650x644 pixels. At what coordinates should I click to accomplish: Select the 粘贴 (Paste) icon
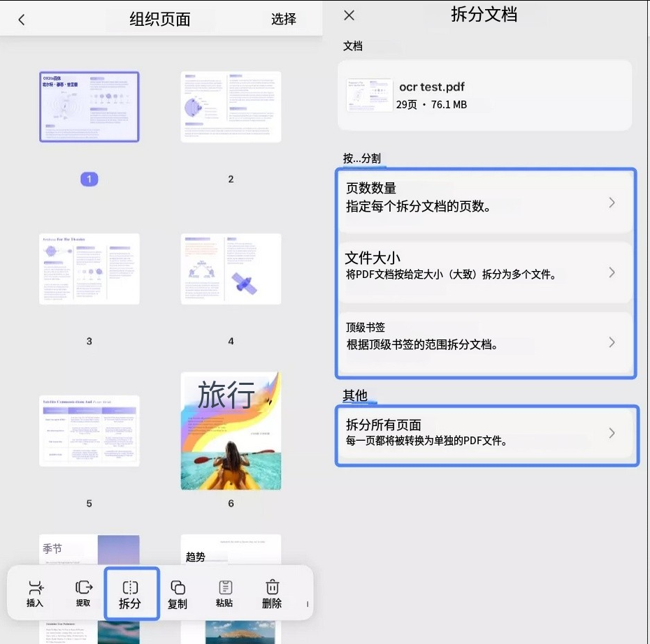[x=224, y=594]
